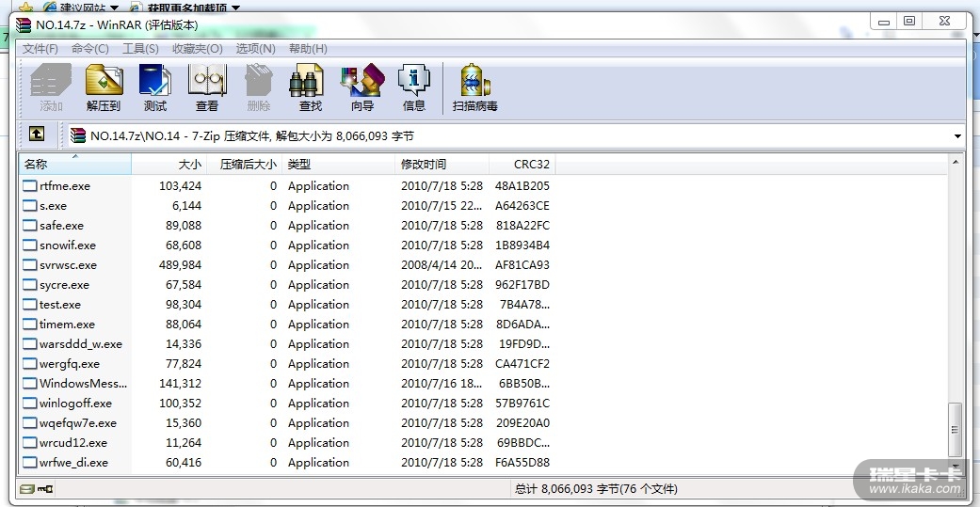Click WinRAR title bar app icon
Viewport: 980px width, 507px height.
24,25
